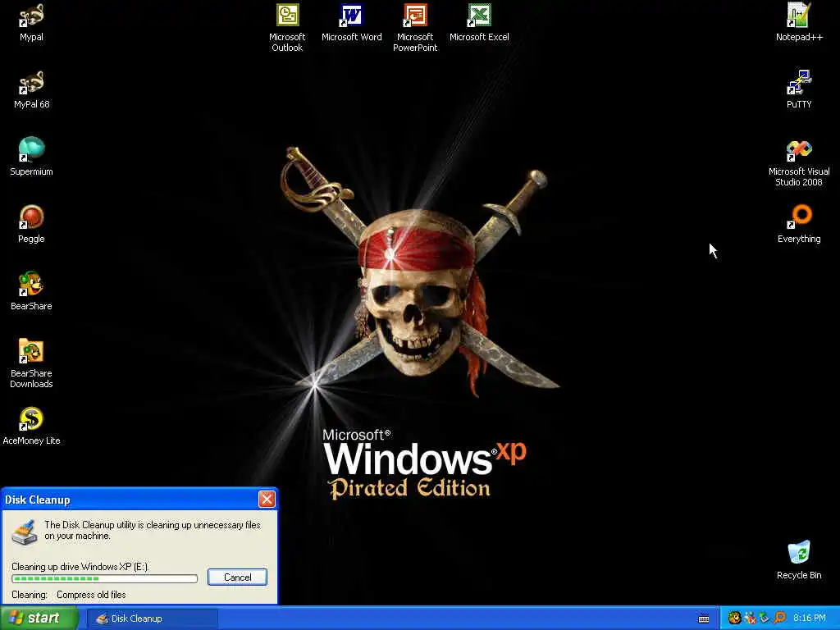The image size is (840, 630).
Task: Select Microsoft Visual Studio 2008 icon
Action: pyautogui.click(x=799, y=163)
